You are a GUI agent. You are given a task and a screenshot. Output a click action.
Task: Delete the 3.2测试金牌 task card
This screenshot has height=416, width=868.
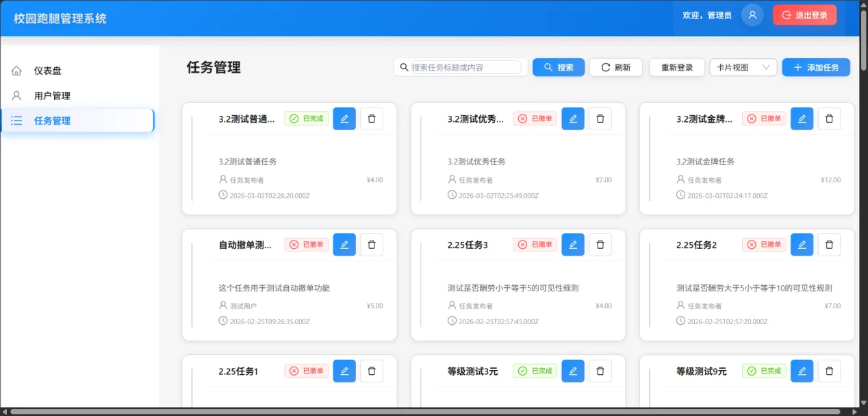(x=829, y=119)
